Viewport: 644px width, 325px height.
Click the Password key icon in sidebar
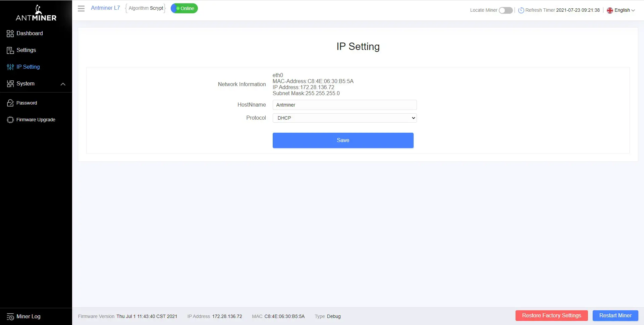(10, 103)
